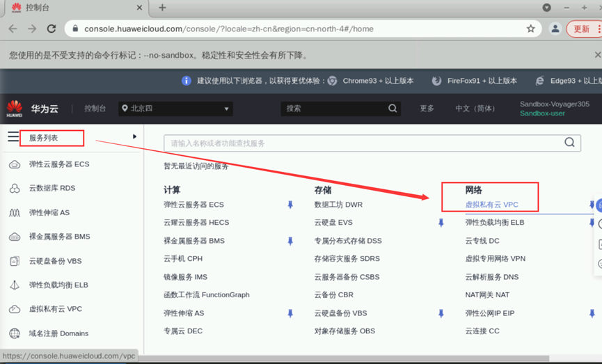Viewport: 602px width, 364px height.
Task: Toggle the pin next to 云硬盘 EVS
Action: coord(441,223)
